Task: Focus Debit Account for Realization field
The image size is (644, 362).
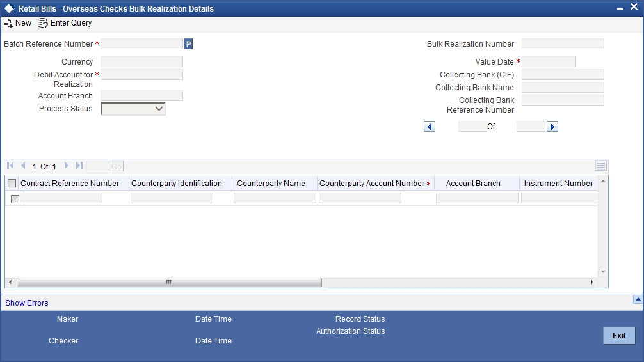Action: tap(141, 75)
